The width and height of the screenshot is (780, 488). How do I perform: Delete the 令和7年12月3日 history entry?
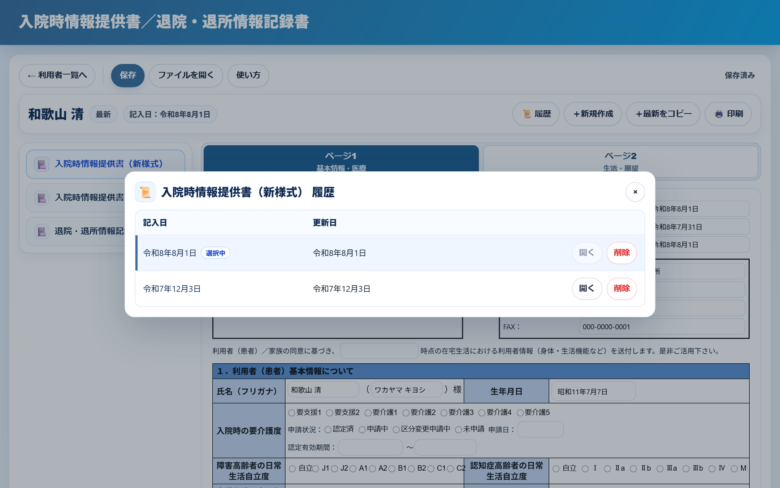pyautogui.click(x=621, y=289)
